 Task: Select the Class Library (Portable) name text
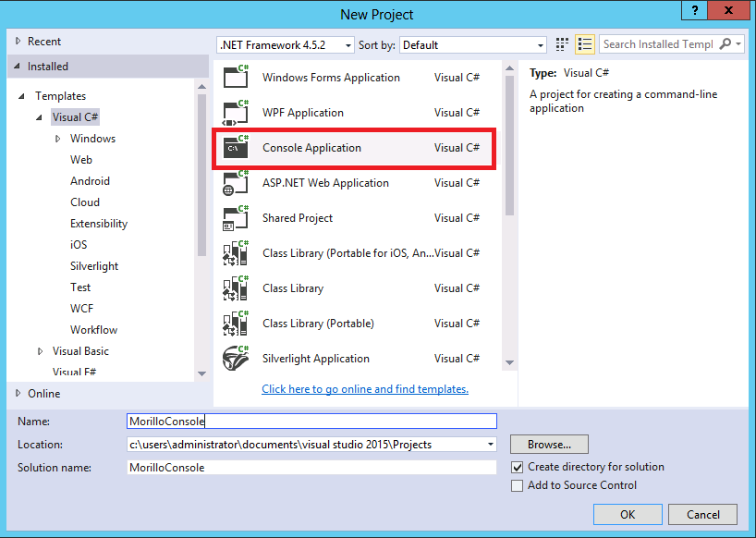click(318, 324)
